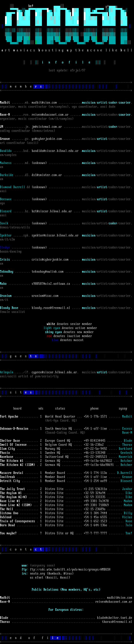Click the cyprex@siscor.bibnal.edu.ar guest email
Viewport: 134px width, 644px height.
pos(54,372)
